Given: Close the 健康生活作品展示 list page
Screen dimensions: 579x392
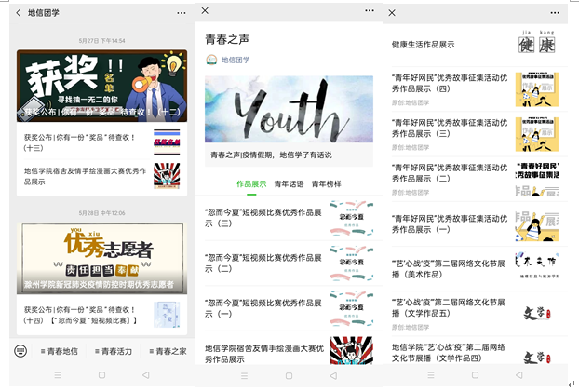Looking at the screenshot, I should (x=392, y=13).
